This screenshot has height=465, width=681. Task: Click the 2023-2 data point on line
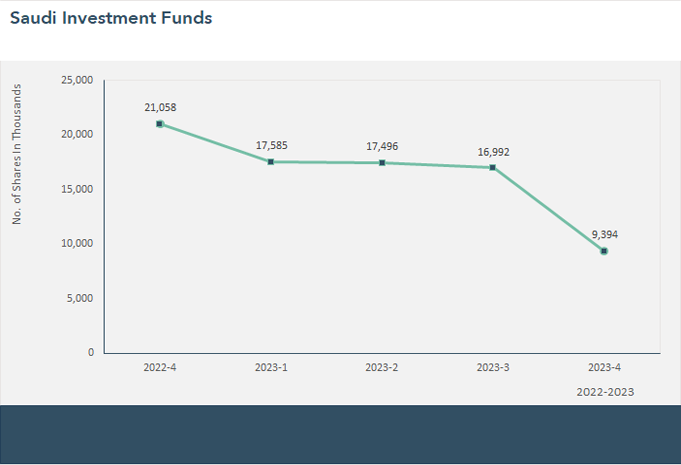point(382,163)
